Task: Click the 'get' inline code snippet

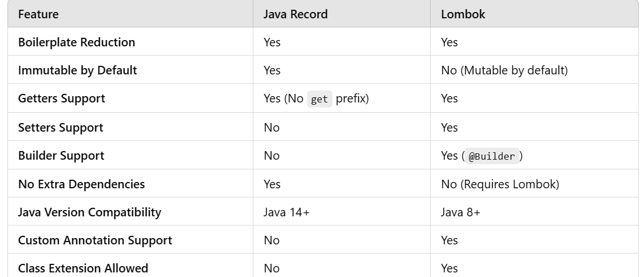Action: point(320,99)
